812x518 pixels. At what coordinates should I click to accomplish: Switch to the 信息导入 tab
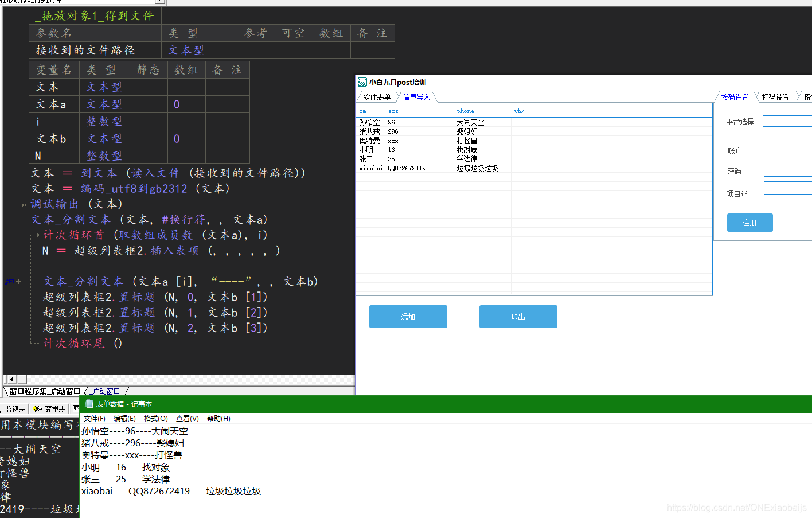pyautogui.click(x=416, y=97)
